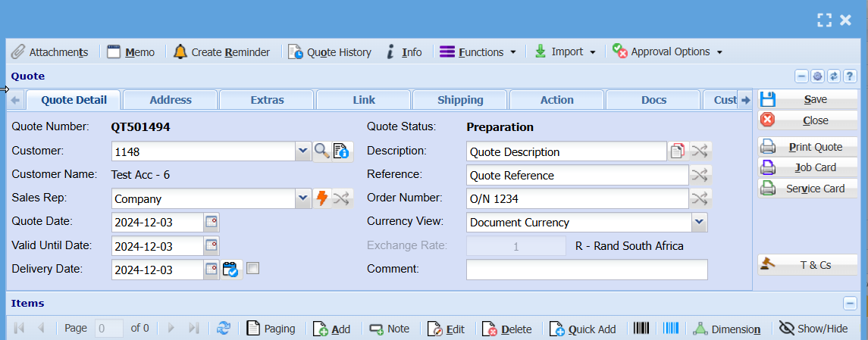Expand the Customer dropdown list
This screenshot has height=340, width=868.
(x=303, y=151)
